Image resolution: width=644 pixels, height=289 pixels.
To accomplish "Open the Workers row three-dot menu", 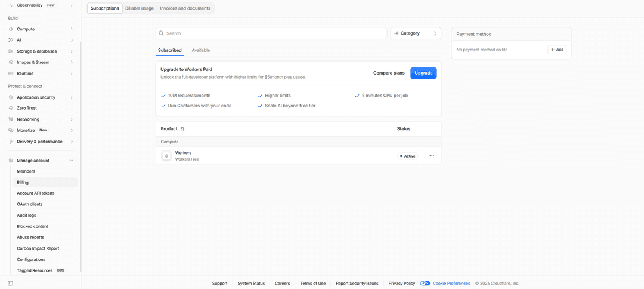I will tap(432, 156).
